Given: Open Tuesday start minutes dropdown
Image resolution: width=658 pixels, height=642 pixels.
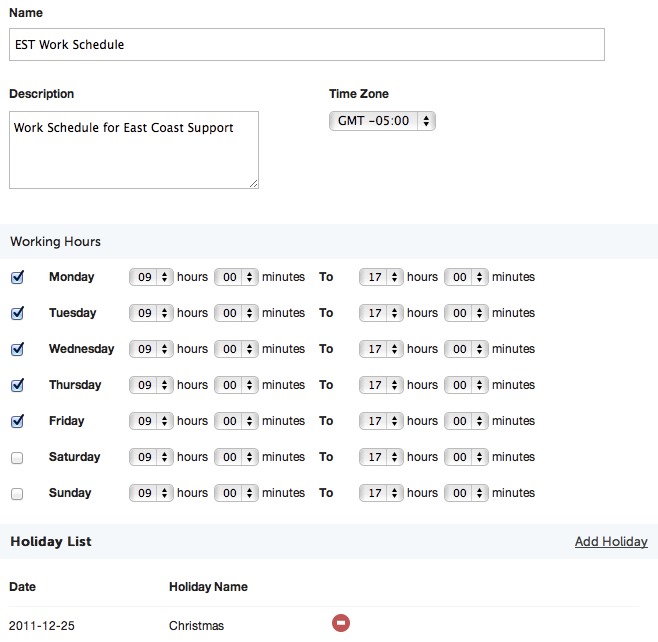Looking at the screenshot, I should pos(236,313).
